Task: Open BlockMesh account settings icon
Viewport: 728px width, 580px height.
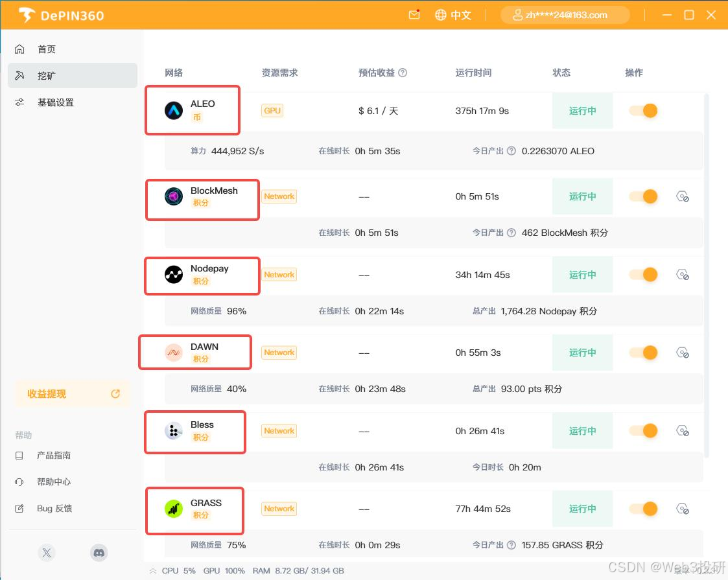Action: click(683, 196)
